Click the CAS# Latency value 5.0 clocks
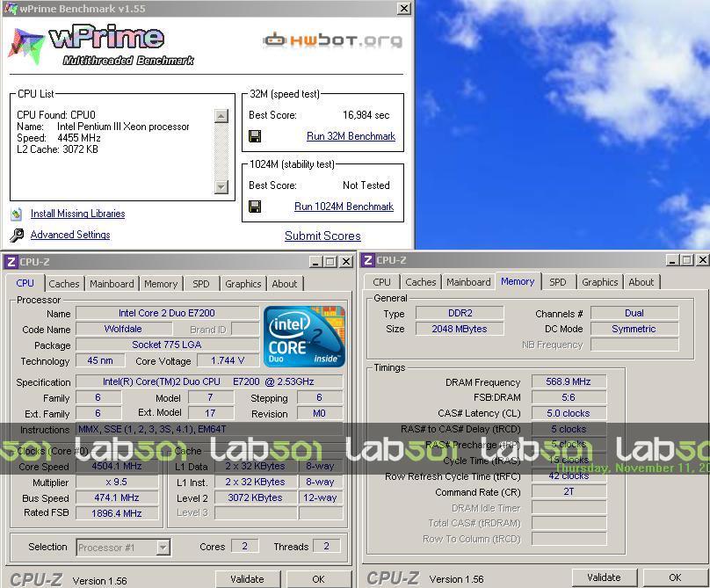The height and width of the screenshot is (588, 710). (x=569, y=413)
